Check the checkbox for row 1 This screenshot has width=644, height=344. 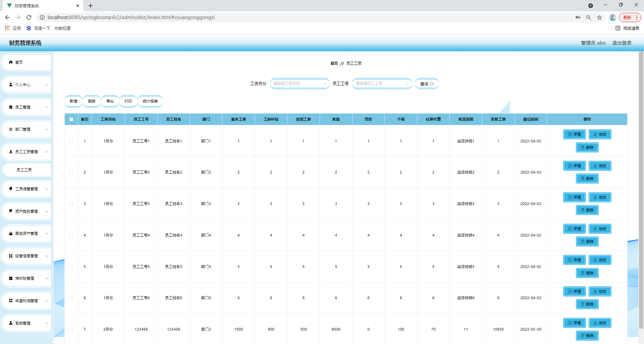[71, 141]
